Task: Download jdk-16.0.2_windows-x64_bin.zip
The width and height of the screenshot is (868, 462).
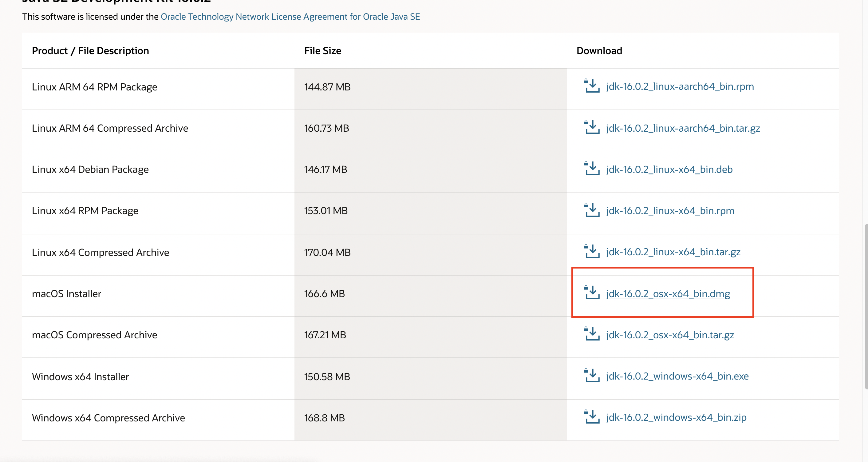Action: pyautogui.click(x=676, y=417)
